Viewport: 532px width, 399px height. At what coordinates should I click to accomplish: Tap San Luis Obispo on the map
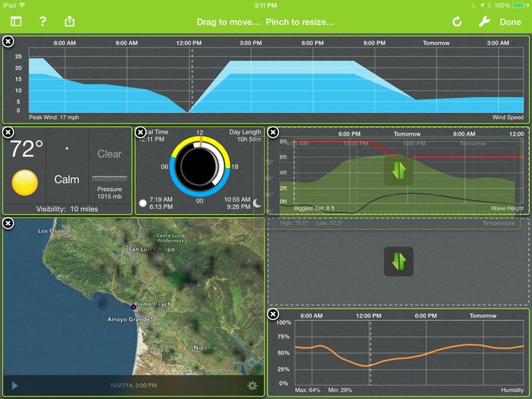152,249
